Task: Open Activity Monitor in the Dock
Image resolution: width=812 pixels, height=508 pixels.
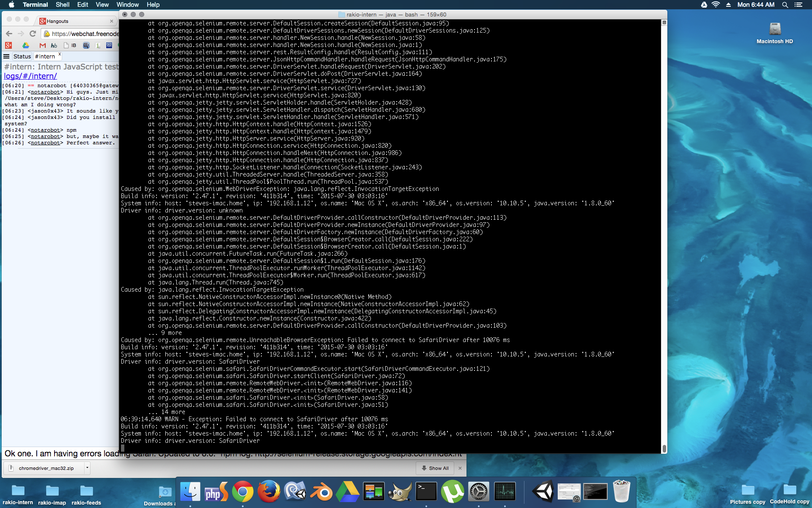Action: [x=505, y=492]
